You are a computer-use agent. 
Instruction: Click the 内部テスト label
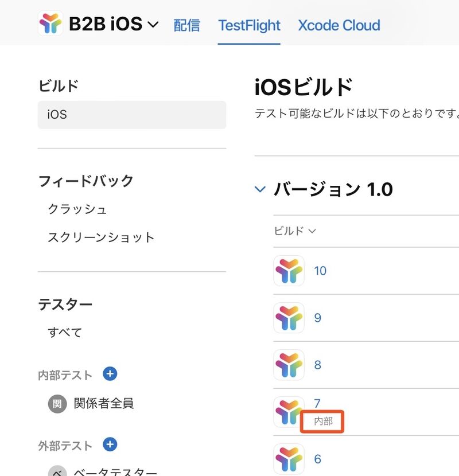(x=65, y=375)
